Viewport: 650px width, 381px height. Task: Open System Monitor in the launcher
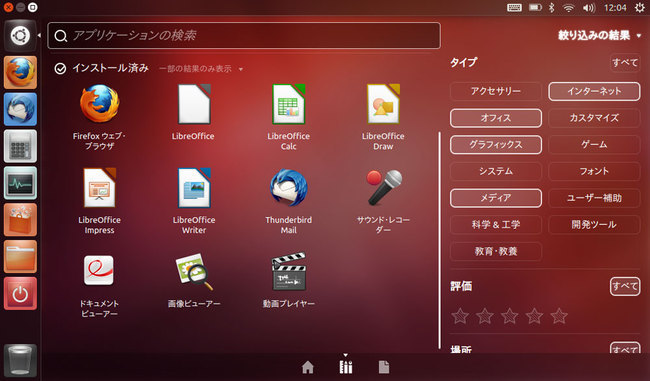pyautogui.click(x=20, y=183)
